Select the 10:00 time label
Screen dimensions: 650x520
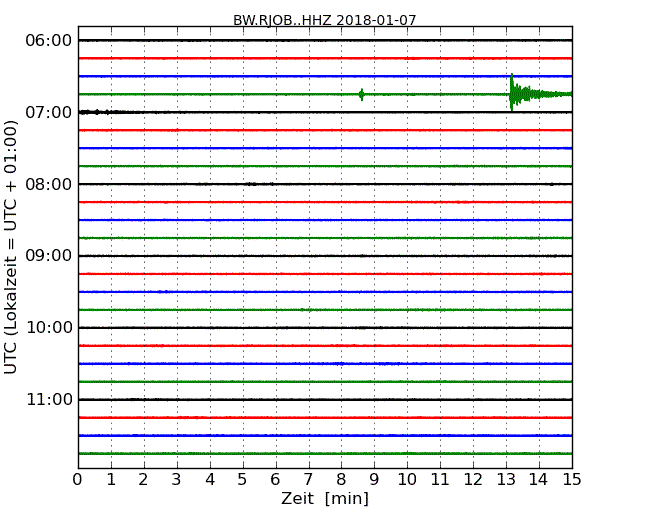[49, 328]
